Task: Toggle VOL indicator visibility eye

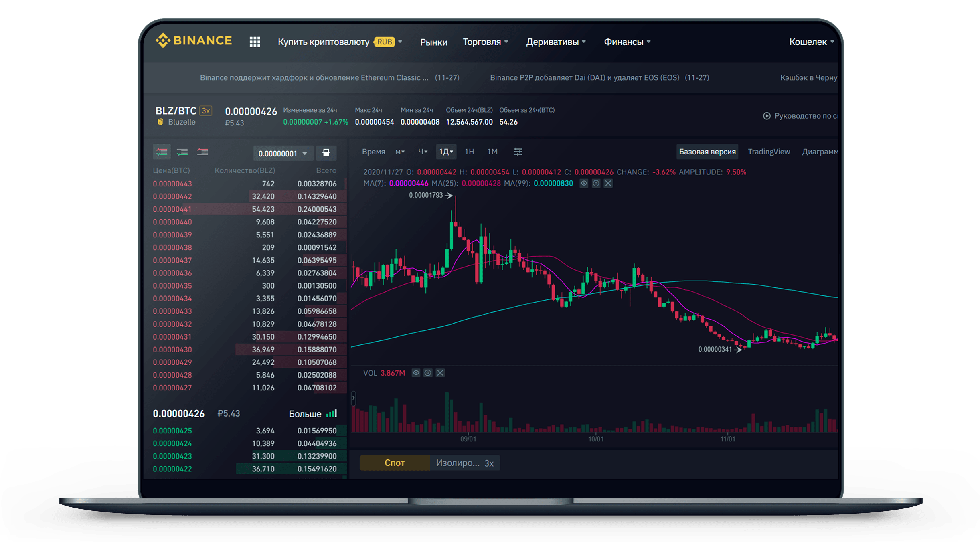Action: [x=416, y=373]
